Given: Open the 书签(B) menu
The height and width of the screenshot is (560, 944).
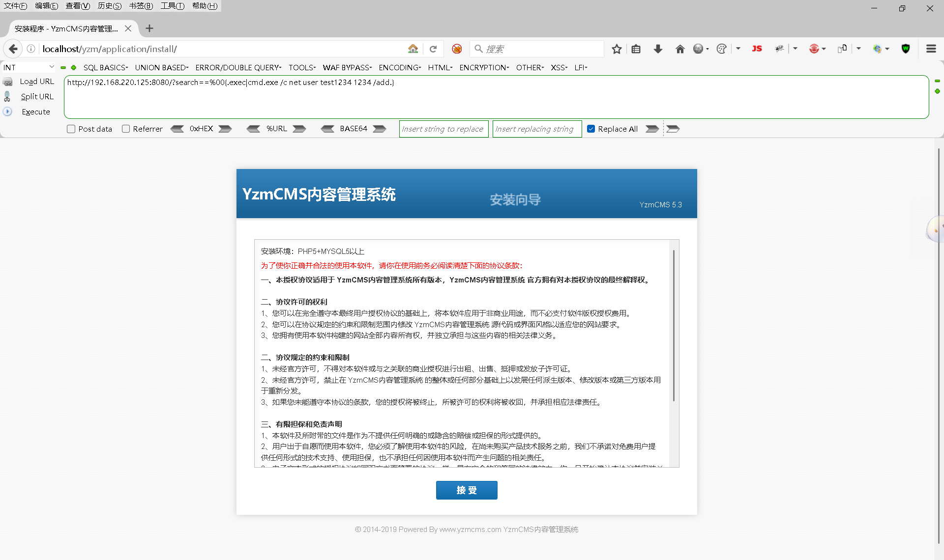Looking at the screenshot, I should tap(141, 6).
